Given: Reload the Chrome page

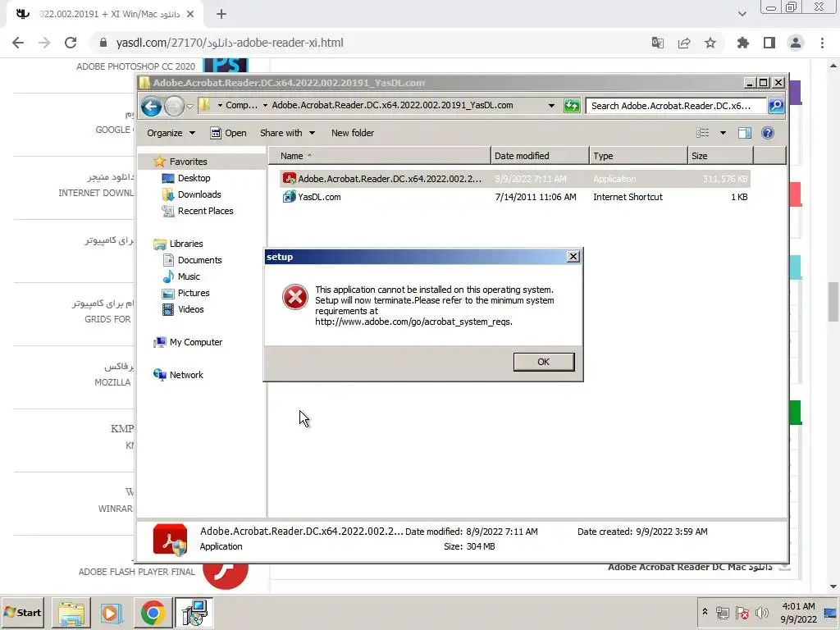Looking at the screenshot, I should pos(71,43).
